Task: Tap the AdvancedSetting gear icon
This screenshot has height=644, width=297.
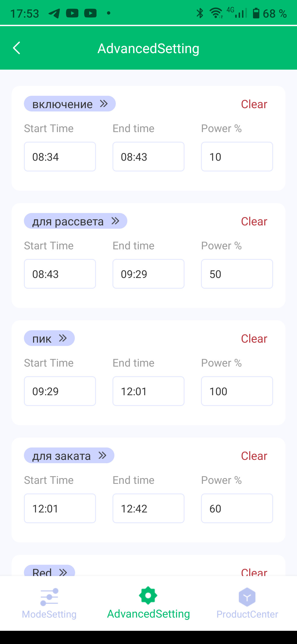Action: [x=148, y=596]
